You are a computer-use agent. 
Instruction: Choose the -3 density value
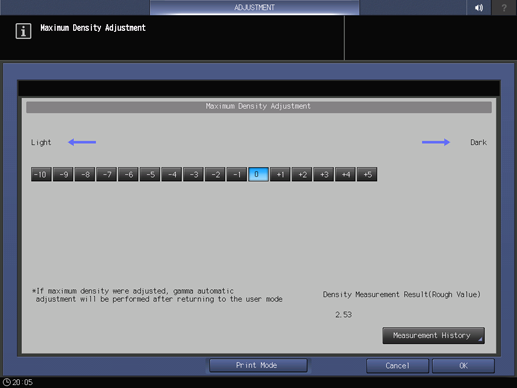[193, 174]
